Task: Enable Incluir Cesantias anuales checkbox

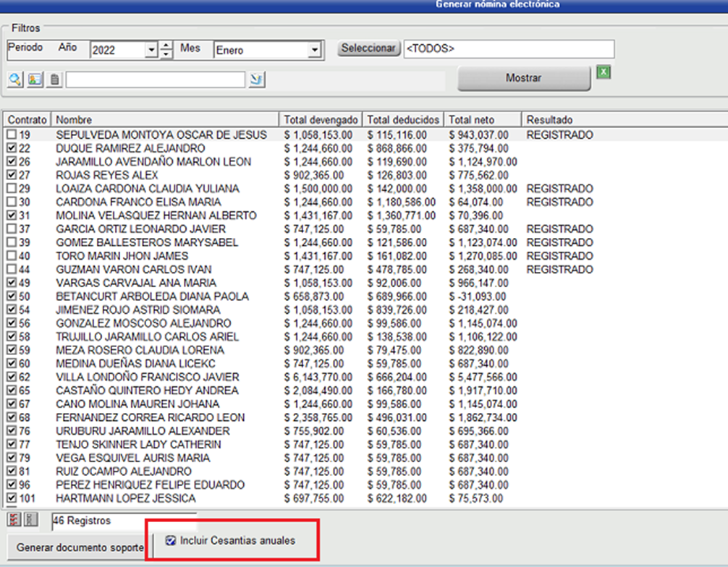Action: pyautogui.click(x=170, y=540)
